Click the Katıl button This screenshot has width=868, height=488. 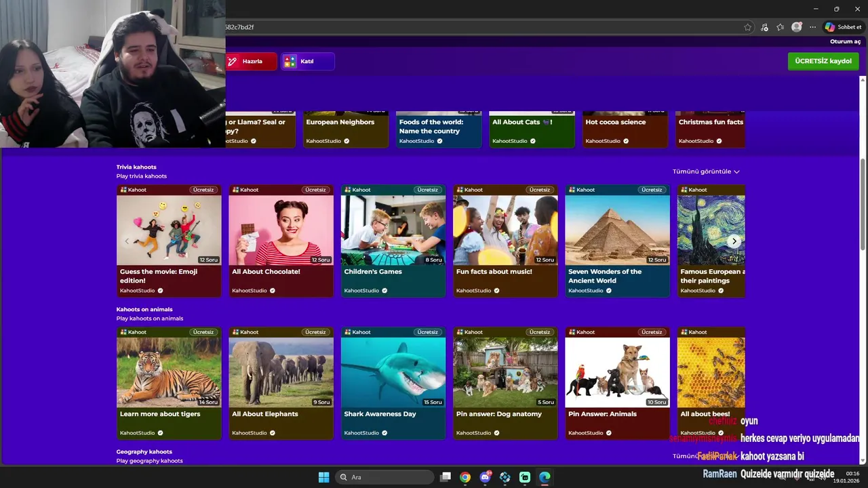[308, 62]
